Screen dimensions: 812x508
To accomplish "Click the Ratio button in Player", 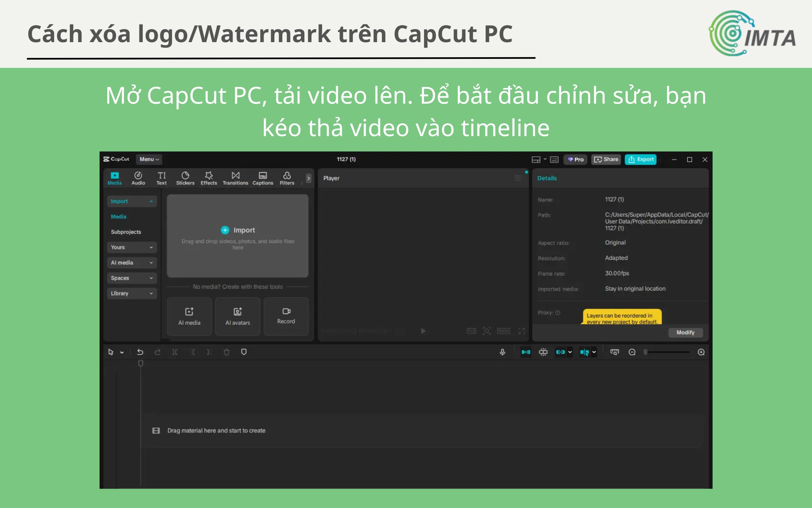I will coord(504,331).
